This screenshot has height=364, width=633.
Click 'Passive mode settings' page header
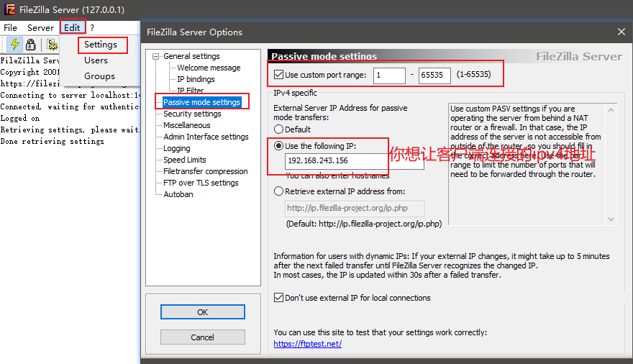coord(324,57)
